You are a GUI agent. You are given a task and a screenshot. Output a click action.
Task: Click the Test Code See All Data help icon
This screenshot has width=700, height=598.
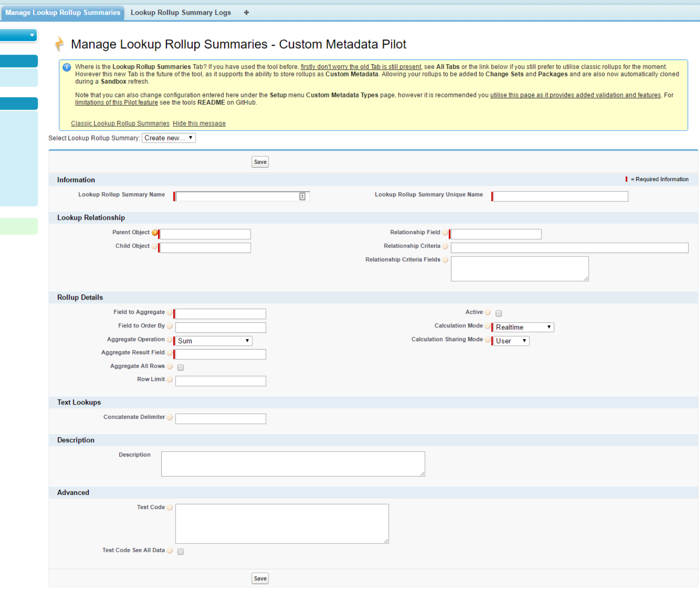[170, 551]
